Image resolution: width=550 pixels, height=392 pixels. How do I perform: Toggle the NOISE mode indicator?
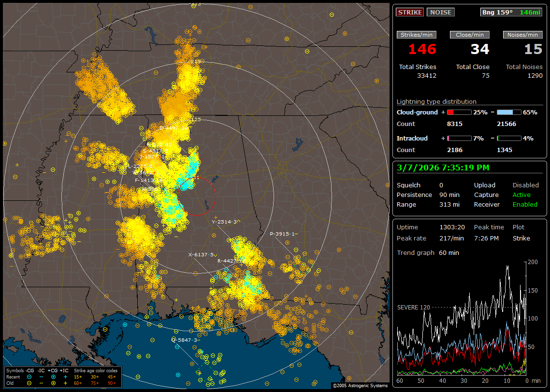click(x=440, y=12)
